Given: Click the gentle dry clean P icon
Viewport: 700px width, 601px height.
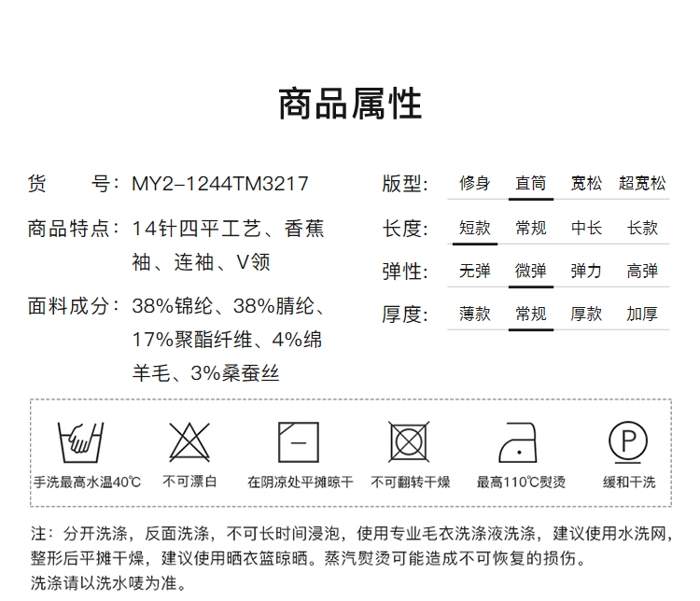Looking at the screenshot, I should 628,440.
